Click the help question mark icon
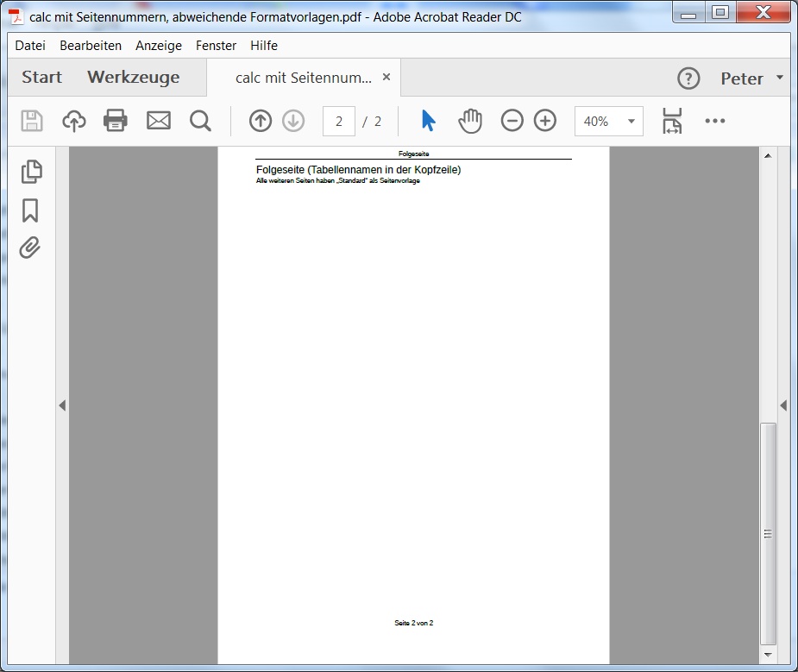Screen dimensions: 798x672 [x=688, y=79]
